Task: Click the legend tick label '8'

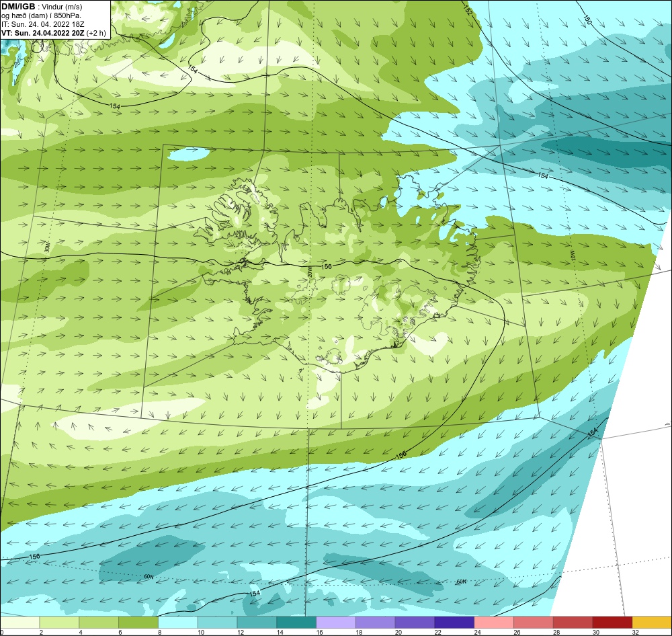Action: tap(159, 632)
